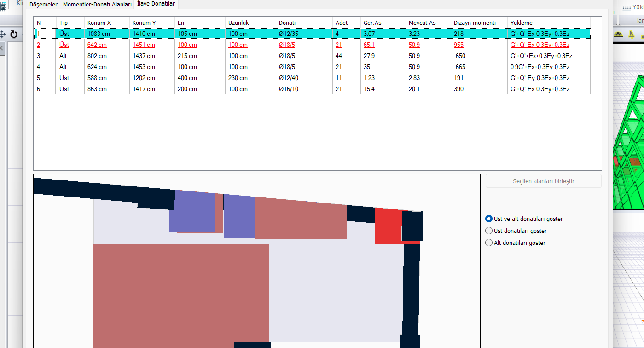
Task: Sort by the 'Mevcut As' column header
Action: pyautogui.click(x=422, y=23)
